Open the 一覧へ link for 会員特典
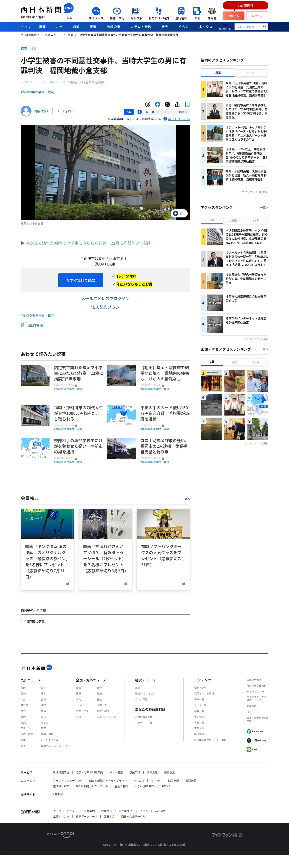This screenshot has height=868, width=289. 186,499
